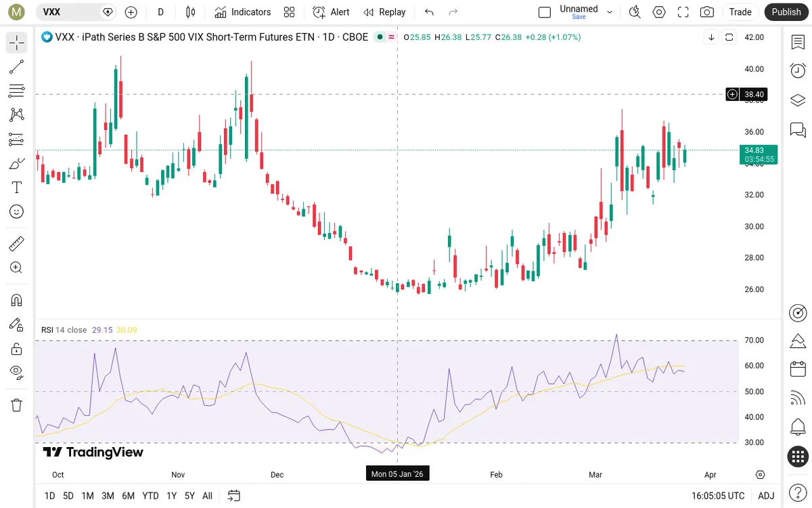
Task: Select the YTD date range
Action: [x=150, y=496]
